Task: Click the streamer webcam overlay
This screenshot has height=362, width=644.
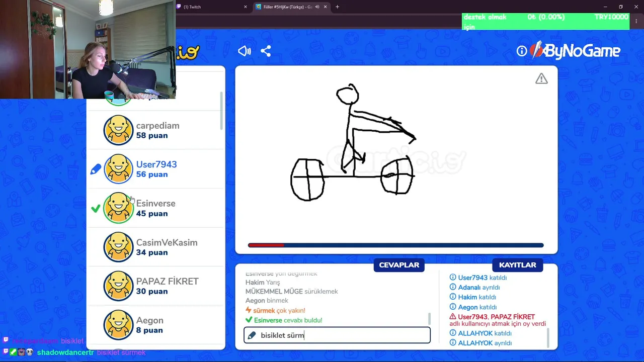Action: 88,49
